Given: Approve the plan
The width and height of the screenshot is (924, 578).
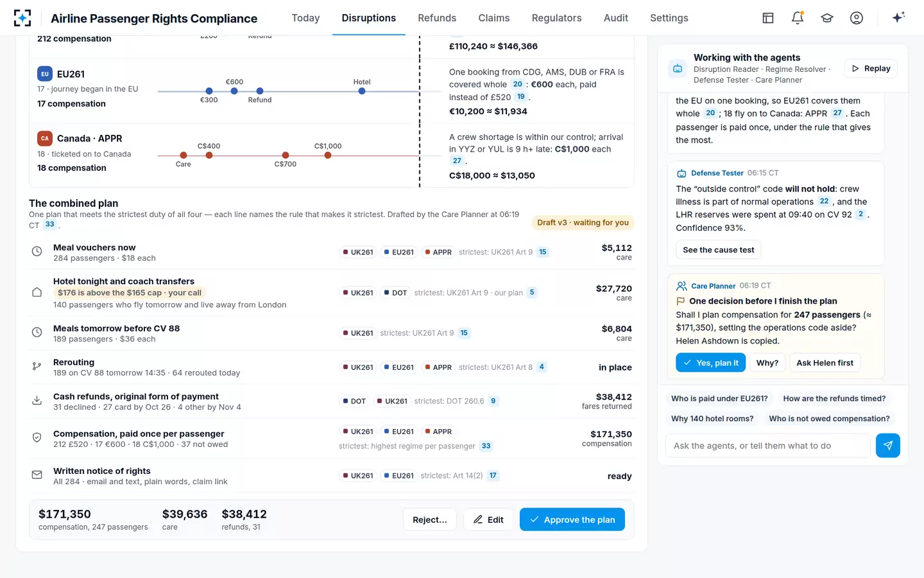Looking at the screenshot, I should click(572, 520).
